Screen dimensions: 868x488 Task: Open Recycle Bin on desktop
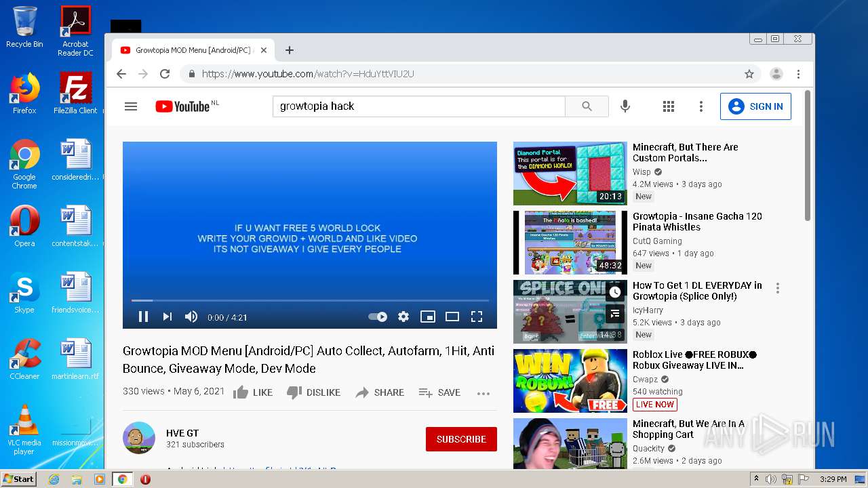point(24,27)
